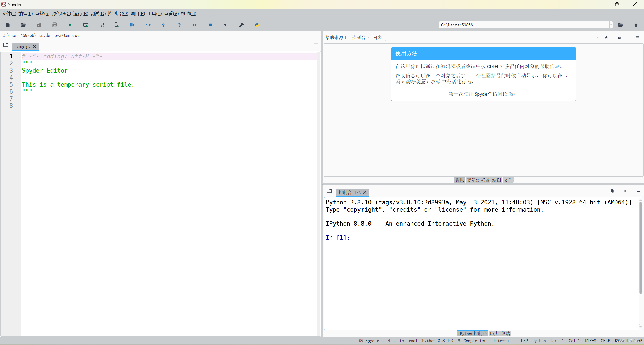Viewport: 644px width, 345px height.
Task: Open the editor pane options hamburger menu
Action: click(316, 45)
